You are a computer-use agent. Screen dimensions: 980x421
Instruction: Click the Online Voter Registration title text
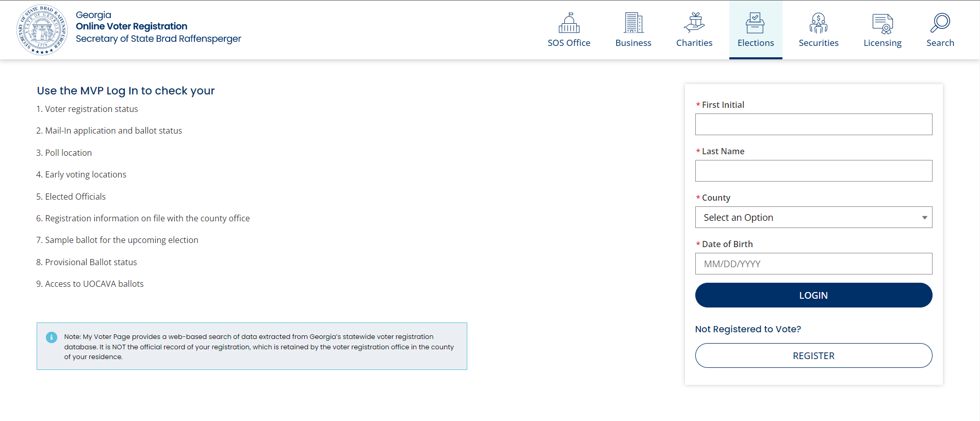click(132, 26)
